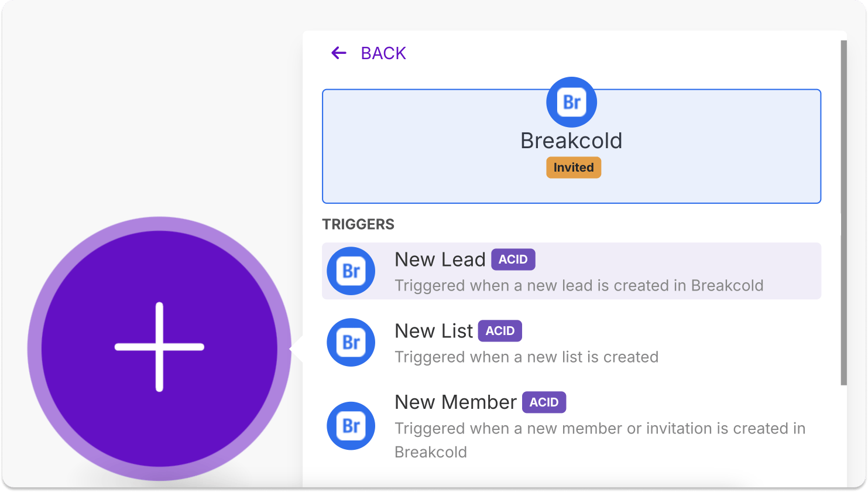This screenshot has width=868, height=492.
Task: Click the TRIGGERS section heading
Action: tap(358, 224)
